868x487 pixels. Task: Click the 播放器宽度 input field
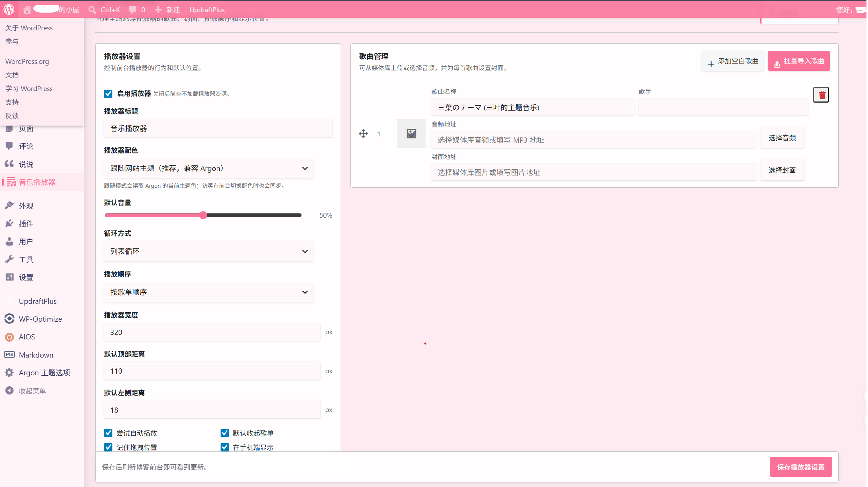coord(212,332)
